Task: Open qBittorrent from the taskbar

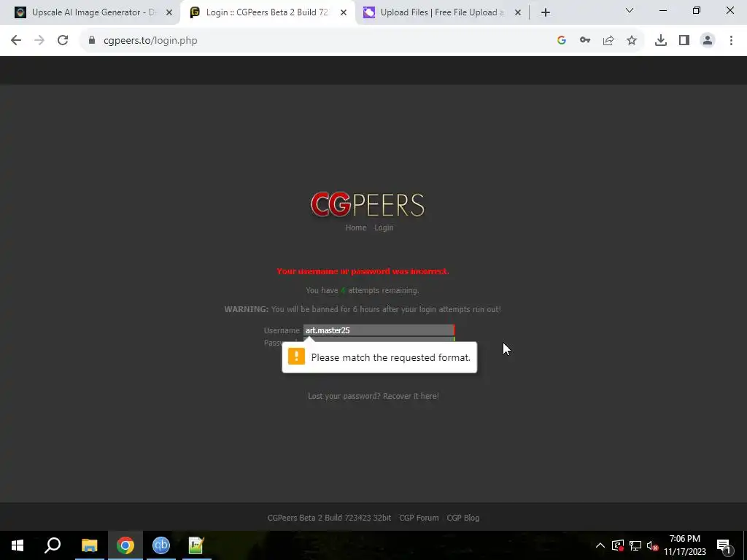Action: coord(161,545)
